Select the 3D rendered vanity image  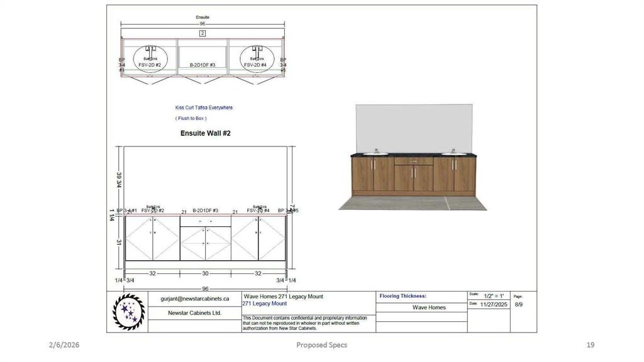pyautogui.click(x=413, y=157)
